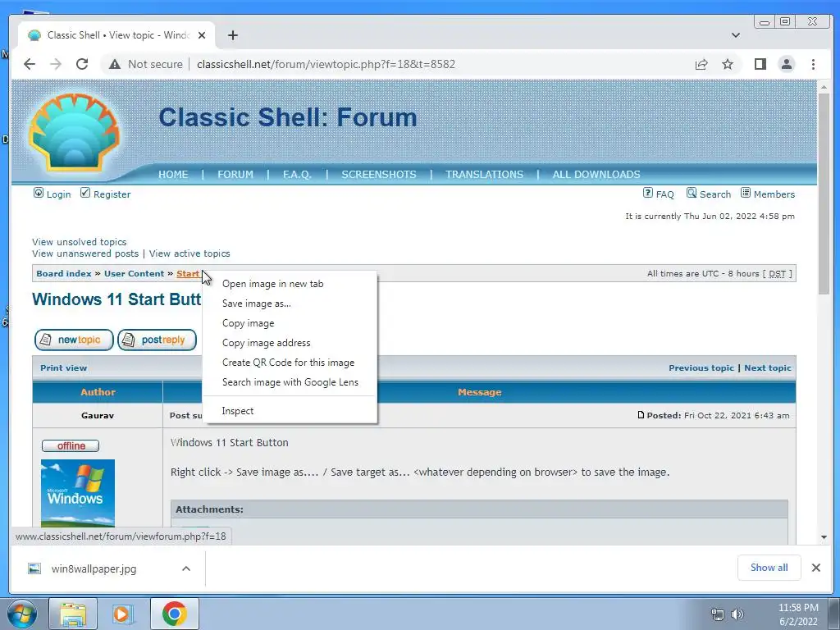Open a new tab with the plus button
This screenshot has width=840, height=630.
pos(232,35)
